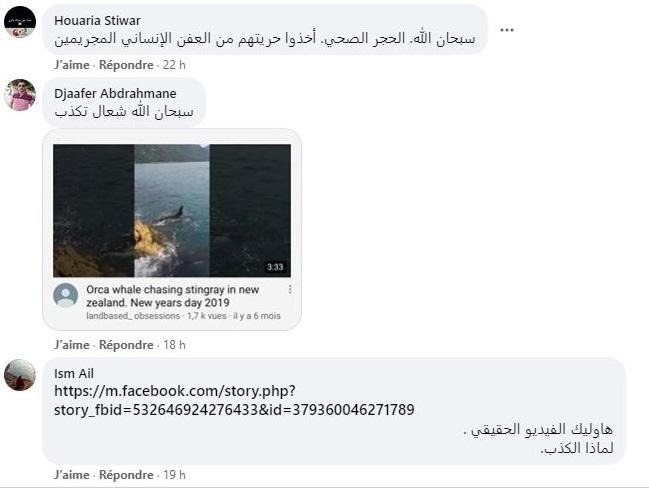
Task: Open three-dot options on Houaria's comment
Action: (x=507, y=30)
